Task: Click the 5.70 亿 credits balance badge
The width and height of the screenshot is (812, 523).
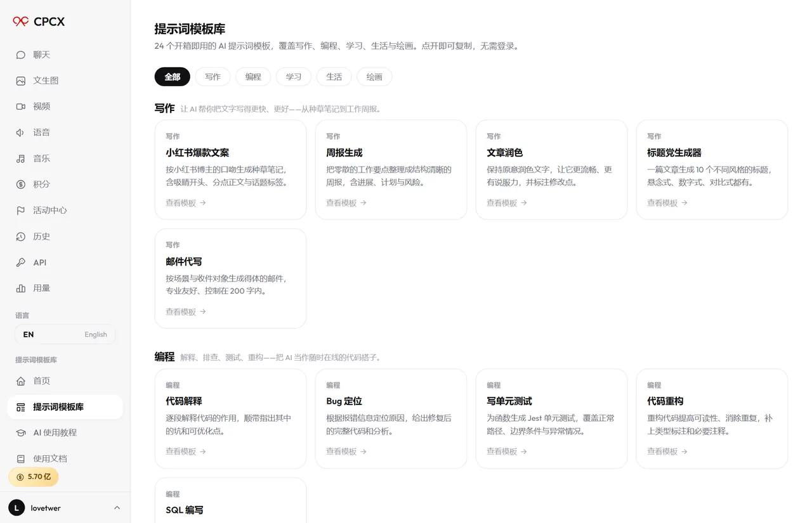Action: click(x=34, y=477)
